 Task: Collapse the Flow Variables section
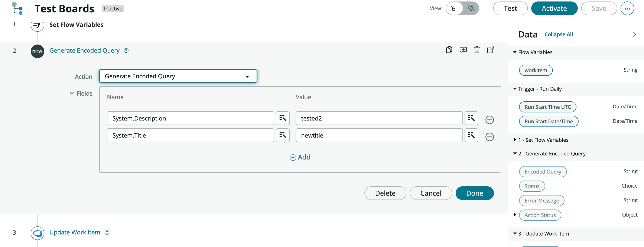pos(515,52)
